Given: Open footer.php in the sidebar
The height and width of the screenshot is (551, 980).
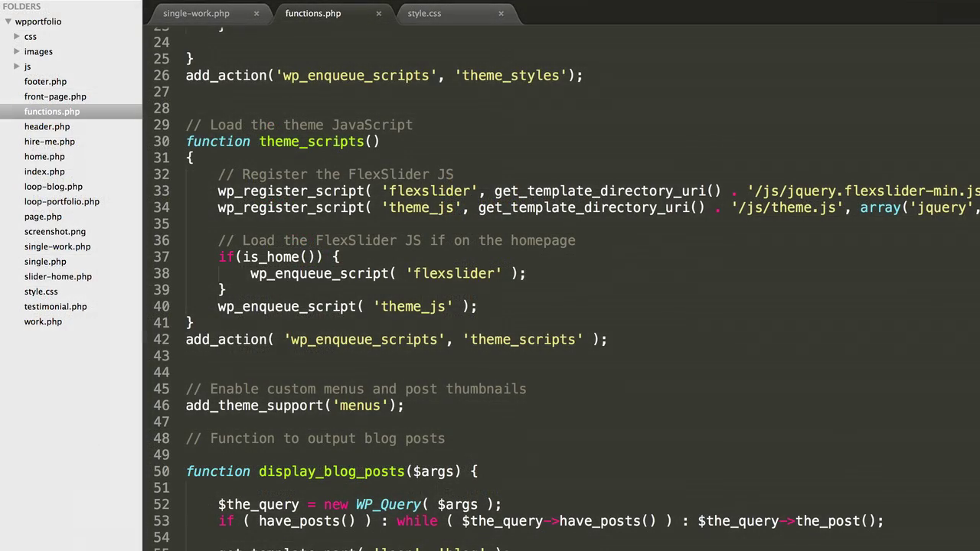Looking at the screenshot, I should click(x=45, y=81).
